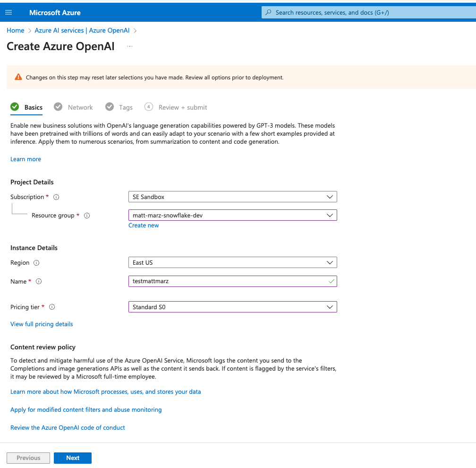Click Create new under Resource group
476x468 pixels.
tap(144, 225)
